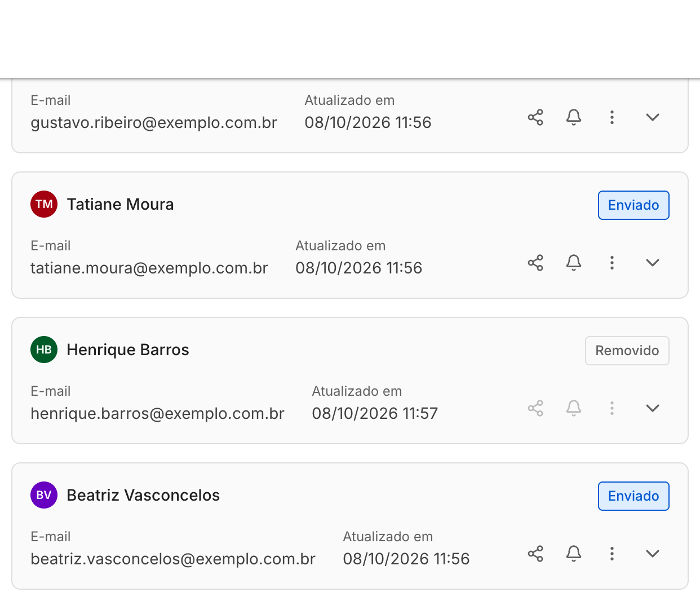Click the share icon on Henrique Barros
This screenshot has width=700, height=601.
pyautogui.click(x=535, y=408)
